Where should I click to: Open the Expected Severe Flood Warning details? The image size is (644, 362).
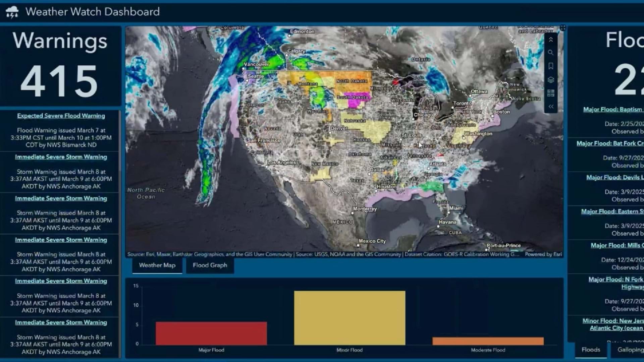coord(61,116)
